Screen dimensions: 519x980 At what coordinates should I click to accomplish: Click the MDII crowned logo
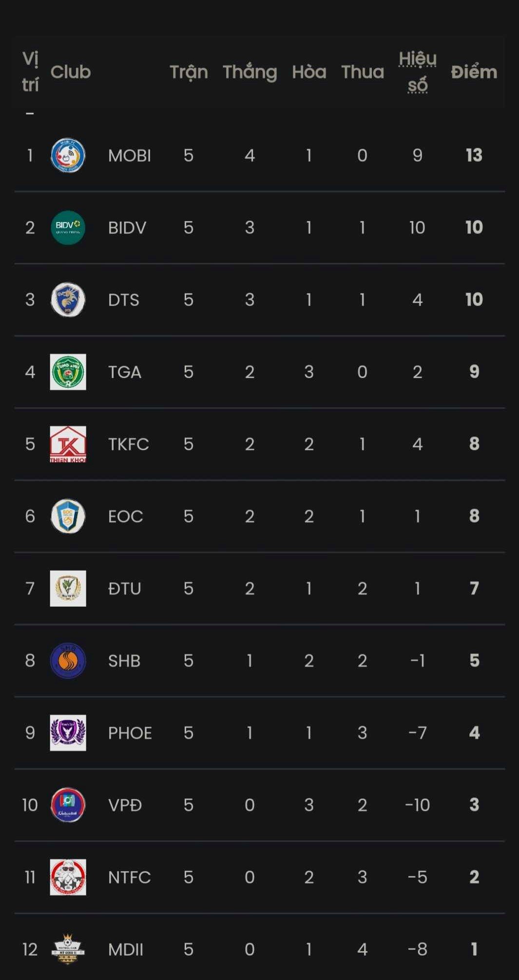68,949
